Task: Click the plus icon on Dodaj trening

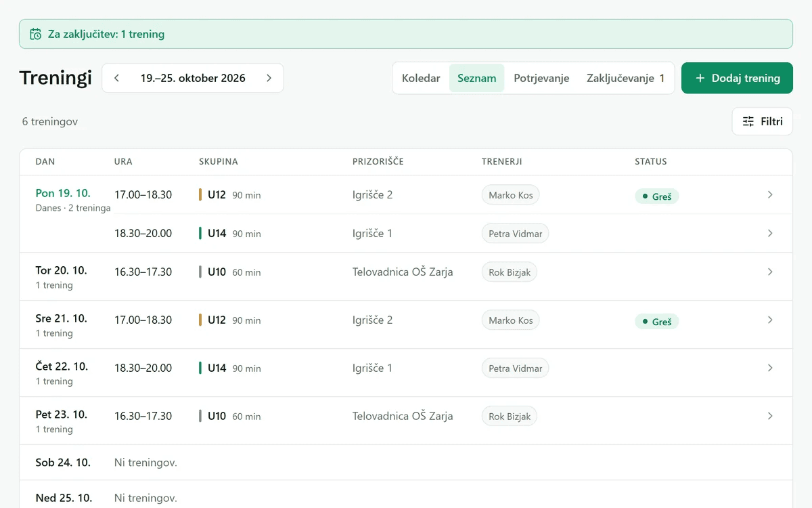Action: [700, 78]
